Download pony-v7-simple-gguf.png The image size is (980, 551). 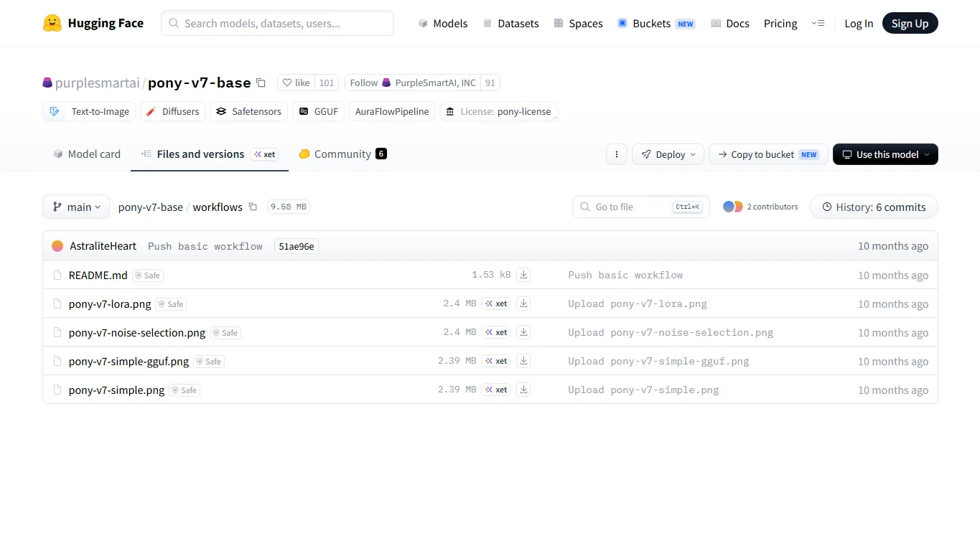[524, 361]
